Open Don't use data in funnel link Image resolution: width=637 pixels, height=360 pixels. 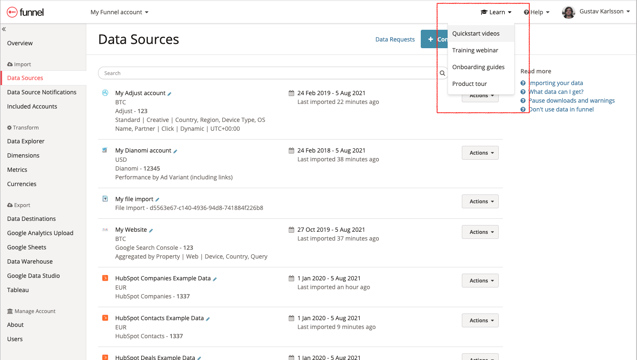561,110
